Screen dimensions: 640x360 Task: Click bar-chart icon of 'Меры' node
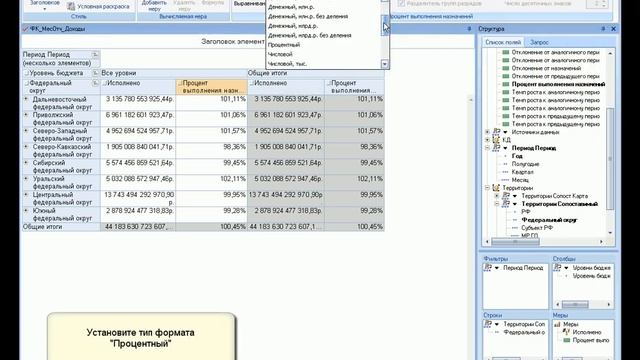pos(557,324)
